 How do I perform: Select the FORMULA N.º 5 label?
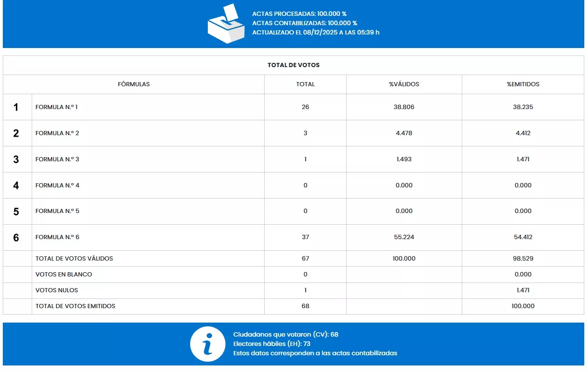[x=57, y=211]
